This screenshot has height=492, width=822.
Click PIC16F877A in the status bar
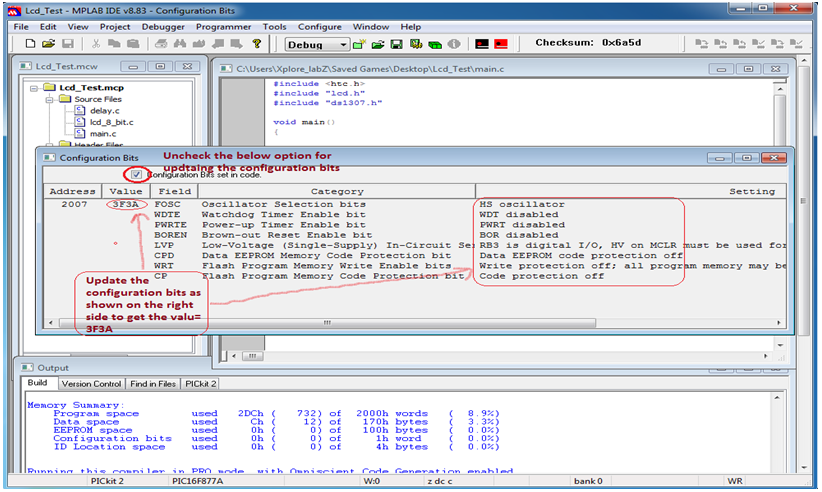pos(197,480)
